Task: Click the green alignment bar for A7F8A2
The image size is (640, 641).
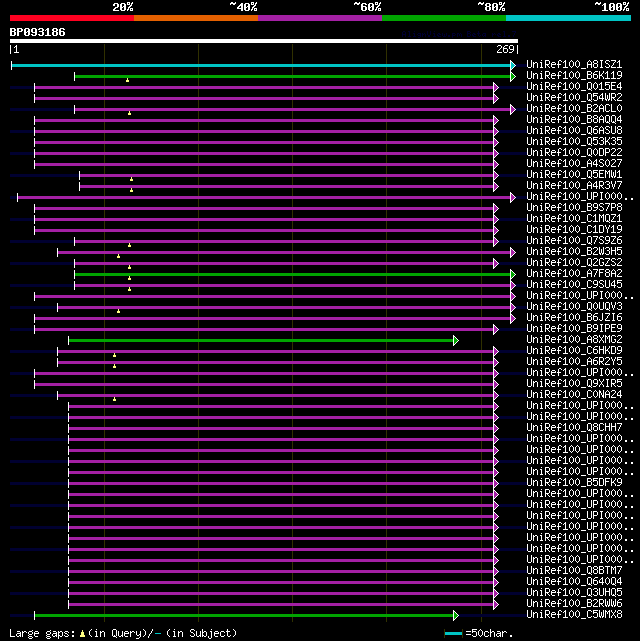Action: pos(293,274)
